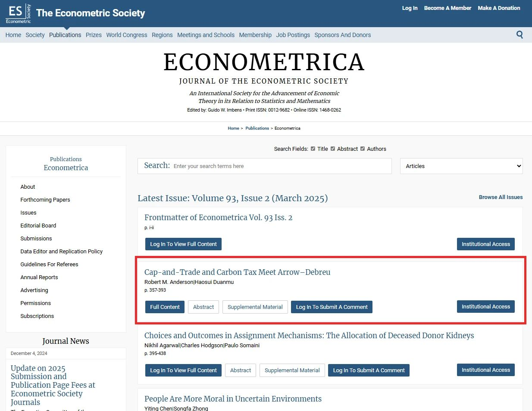Open the Articles dropdown selector
The height and width of the screenshot is (411, 532).
click(x=461, y=166)
